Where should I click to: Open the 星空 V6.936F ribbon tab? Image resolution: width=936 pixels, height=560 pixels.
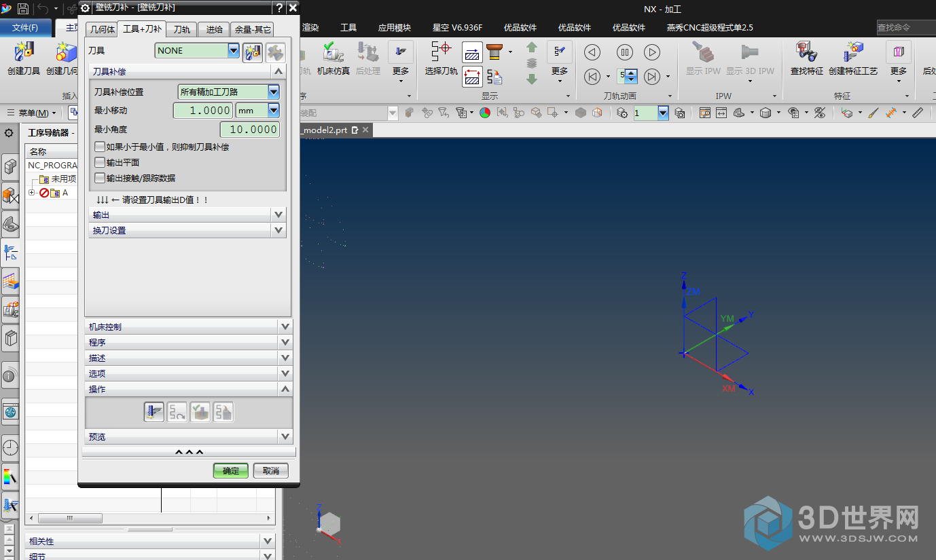(457, 28)
